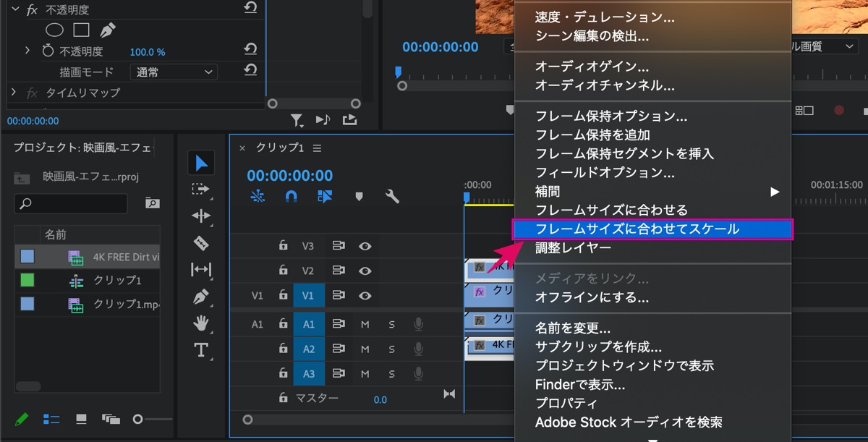Image resolution: width=868 pixels, height=442 pixels.
Task: Toggle timeline snap magnet icon
Action: [x=291, y=196]
